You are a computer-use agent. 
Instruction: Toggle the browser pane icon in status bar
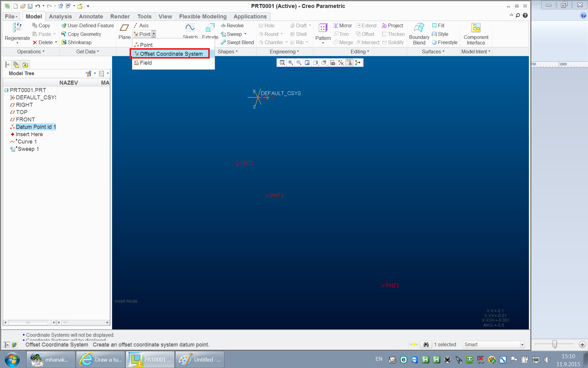click(14, 345)
